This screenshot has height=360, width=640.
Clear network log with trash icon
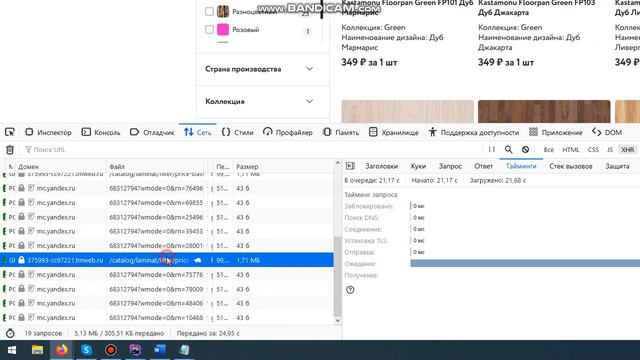pos(10,150)
